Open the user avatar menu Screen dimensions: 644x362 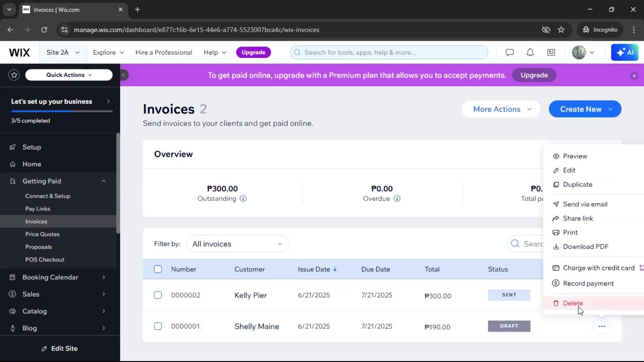(x=583, y=52)
